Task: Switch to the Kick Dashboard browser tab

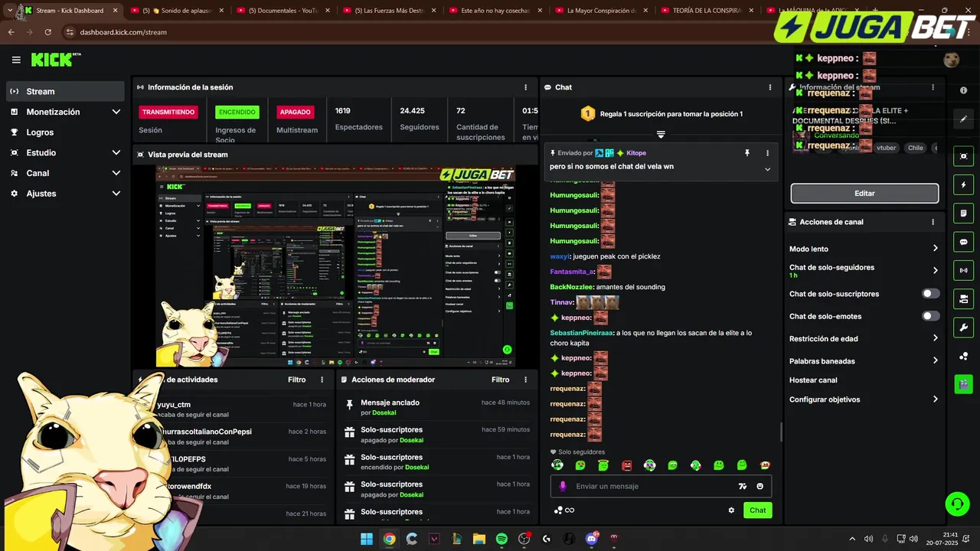Action: tap(70, 11)
